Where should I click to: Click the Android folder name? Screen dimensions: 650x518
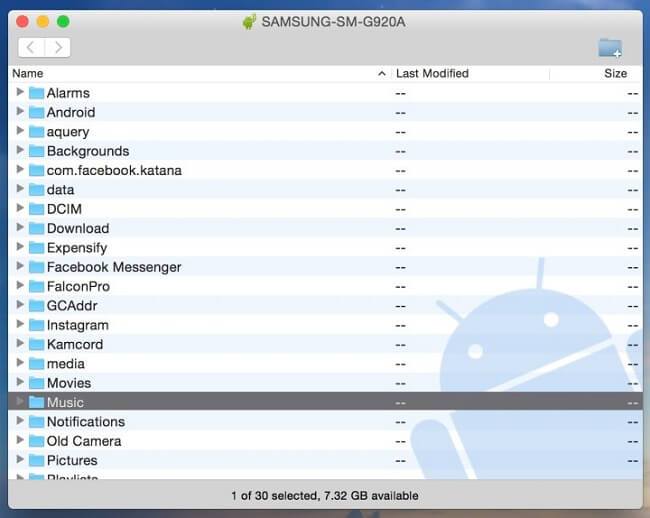click(71, 112)
